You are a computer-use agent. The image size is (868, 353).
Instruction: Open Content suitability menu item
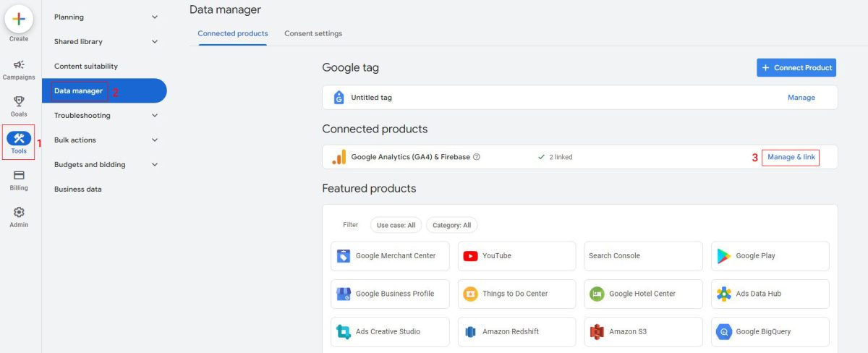coord(86,67)
